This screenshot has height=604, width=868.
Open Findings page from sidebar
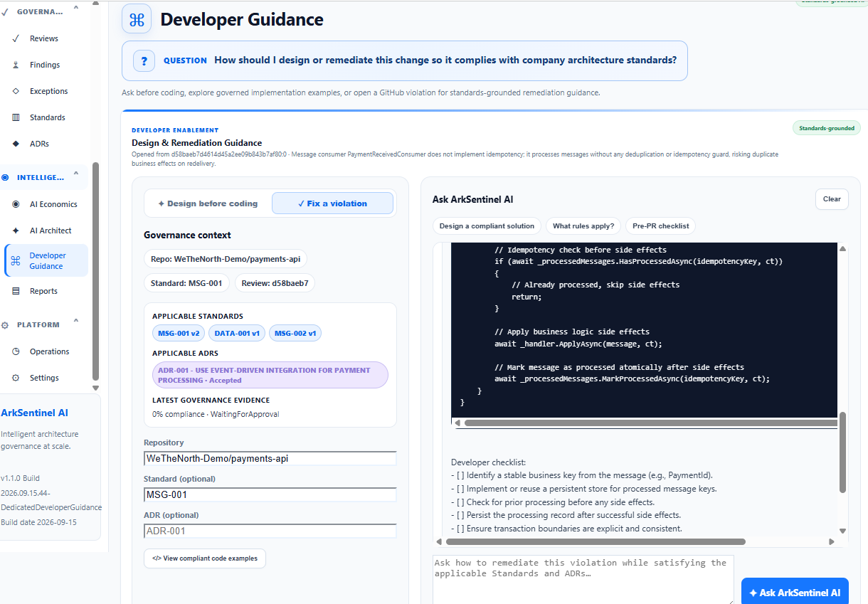pyautogui.click(x=45, y=65)
